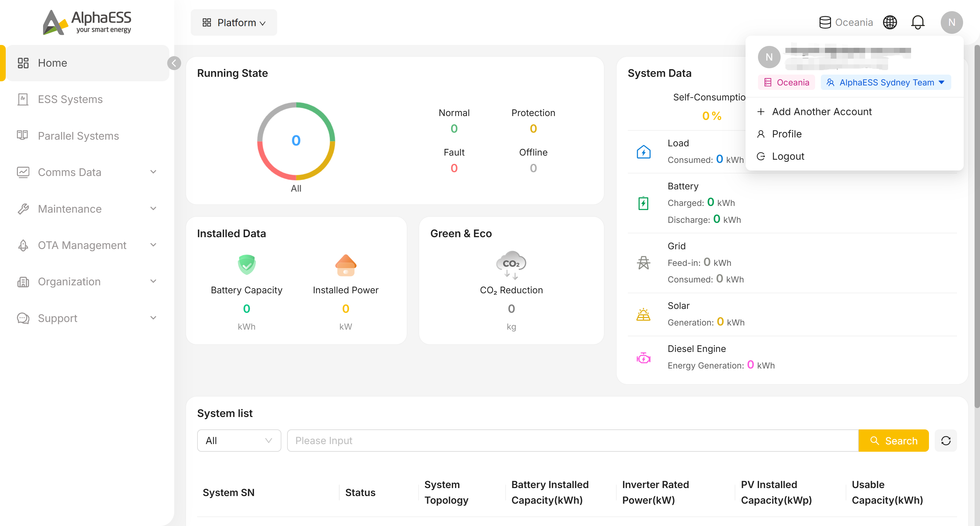Click the Installed Power house icon
Viewport: 980px width, 526px height.
click(345, 265)
